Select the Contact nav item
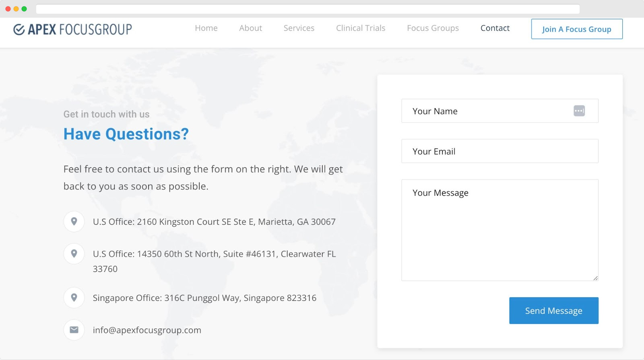Screen dimensions: 644x360 coord(495,28)
